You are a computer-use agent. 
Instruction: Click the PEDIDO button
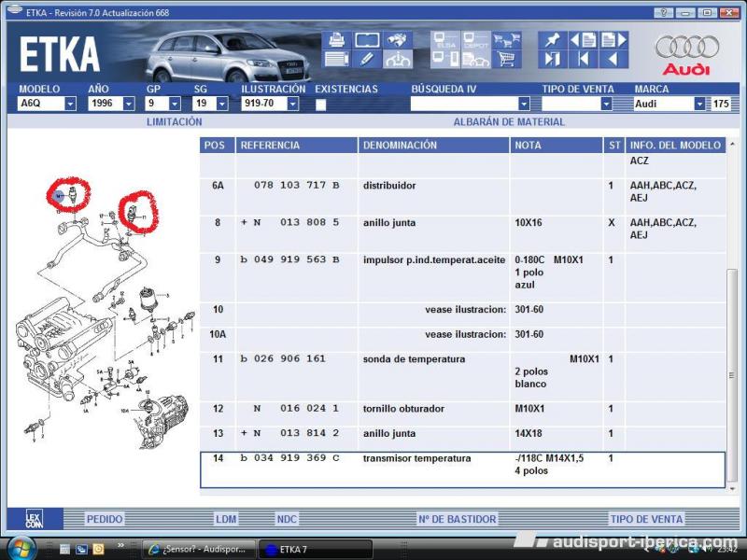point(105,519)
